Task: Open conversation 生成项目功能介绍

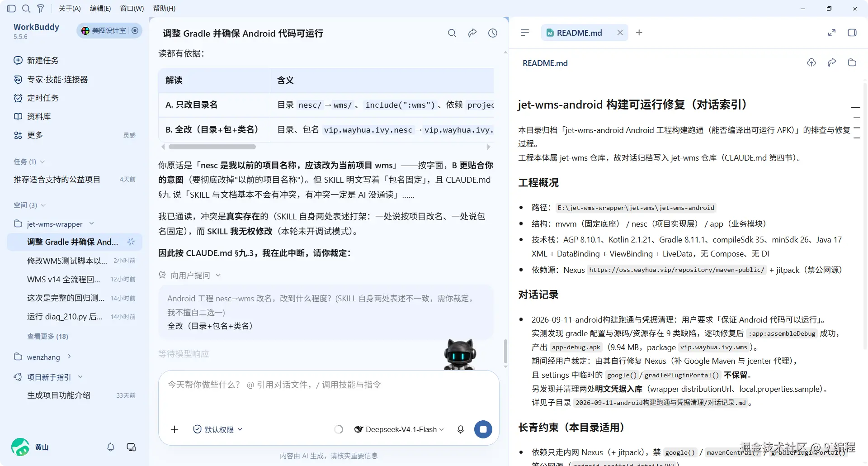Action: pos(75,395)
